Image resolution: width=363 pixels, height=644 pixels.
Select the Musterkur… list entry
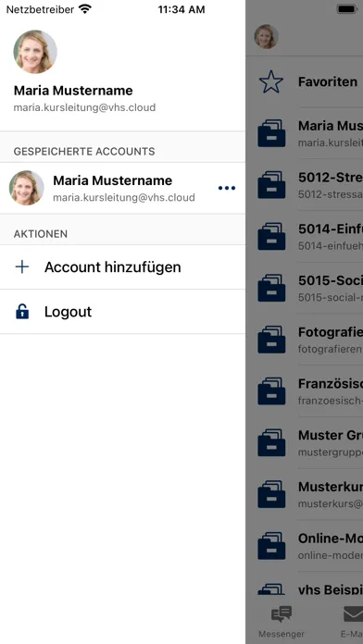(x=305, y=494)
